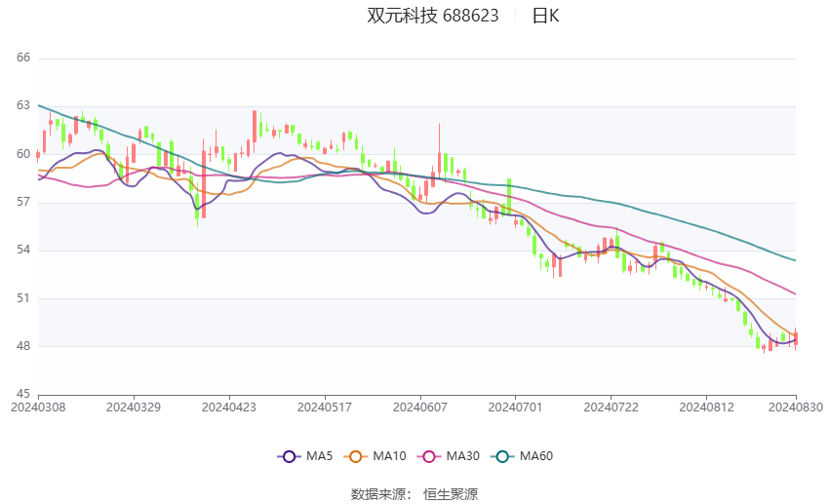Toggle the MA30 legend series
829x504 pixels.
[x=449, y=456]
